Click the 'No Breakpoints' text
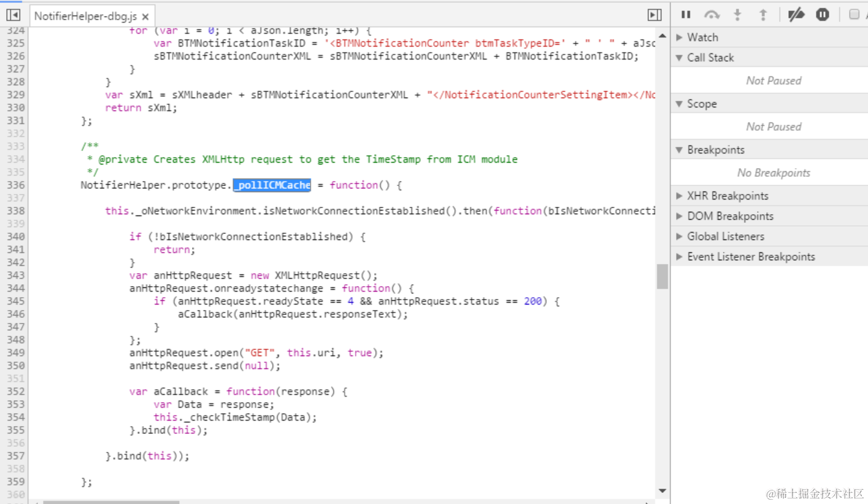Viewport: 868px width, 504px height. point(774,173)
